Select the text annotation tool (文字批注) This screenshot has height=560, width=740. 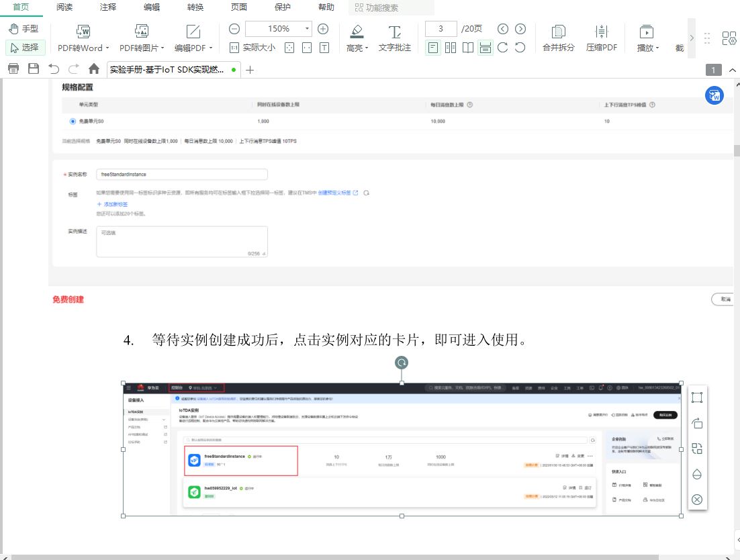(x=395, y=38)
